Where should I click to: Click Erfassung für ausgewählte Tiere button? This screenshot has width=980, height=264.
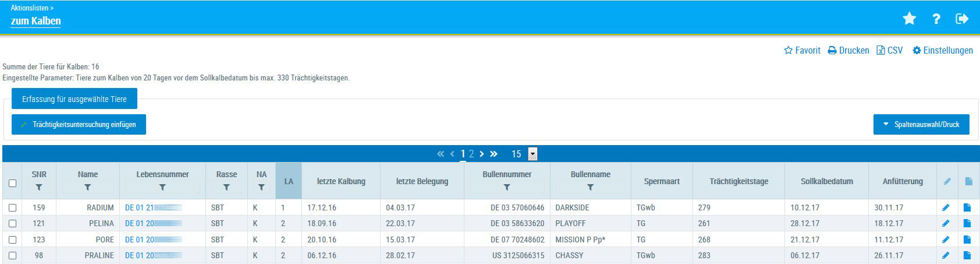click(x=74, y=99)
